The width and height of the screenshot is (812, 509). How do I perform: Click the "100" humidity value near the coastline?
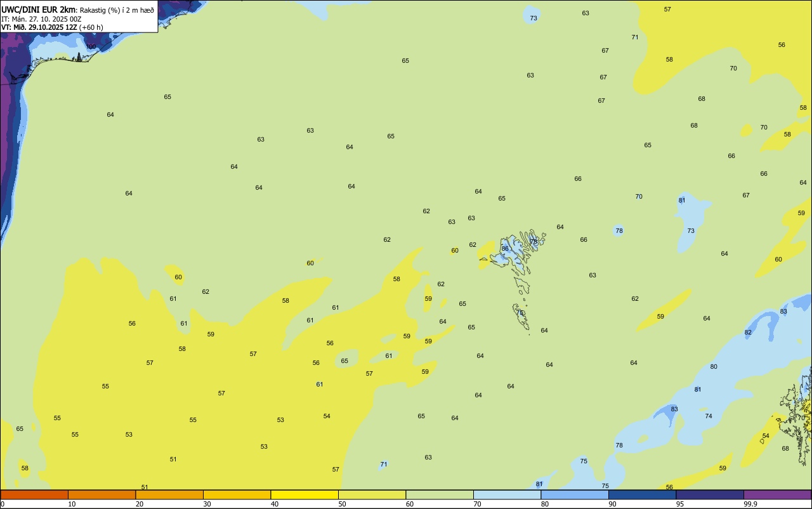(x=91, y=47)
